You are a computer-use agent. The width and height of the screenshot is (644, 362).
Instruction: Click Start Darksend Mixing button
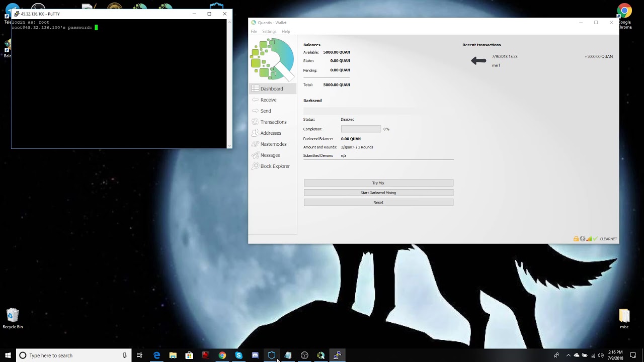tap(378, 193)
